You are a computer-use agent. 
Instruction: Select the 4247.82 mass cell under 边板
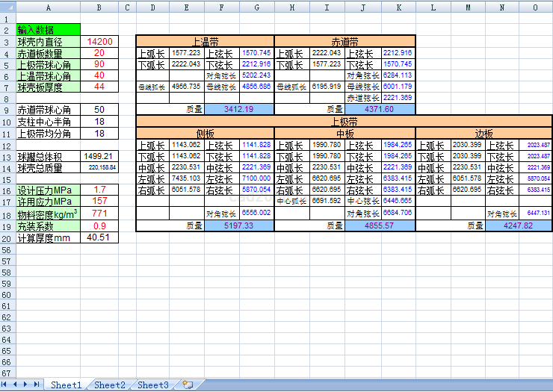519,225
